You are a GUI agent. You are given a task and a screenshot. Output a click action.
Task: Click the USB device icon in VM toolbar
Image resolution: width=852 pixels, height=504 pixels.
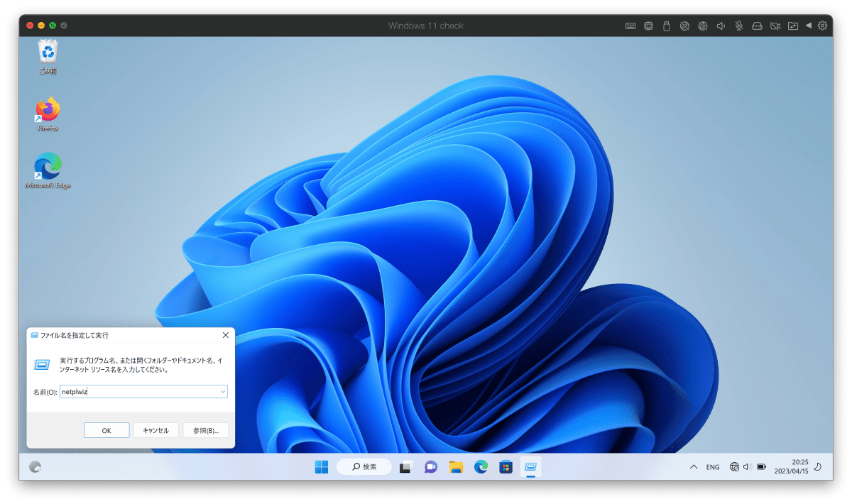(x=666, y=26)
